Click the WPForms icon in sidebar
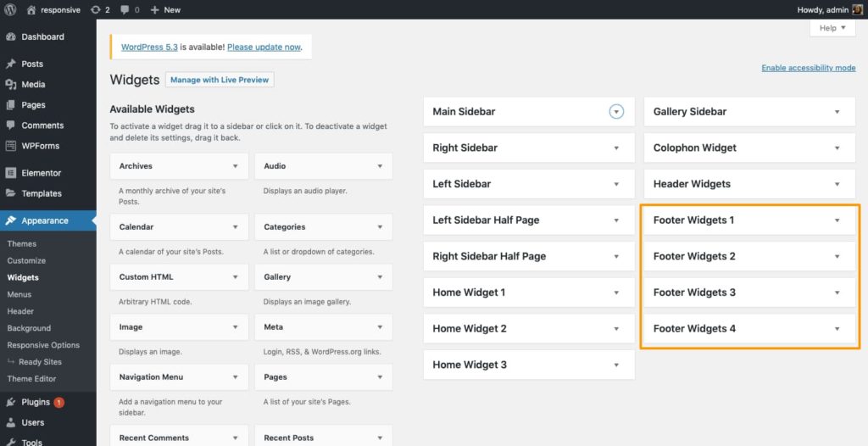 [x=10, y=146]
